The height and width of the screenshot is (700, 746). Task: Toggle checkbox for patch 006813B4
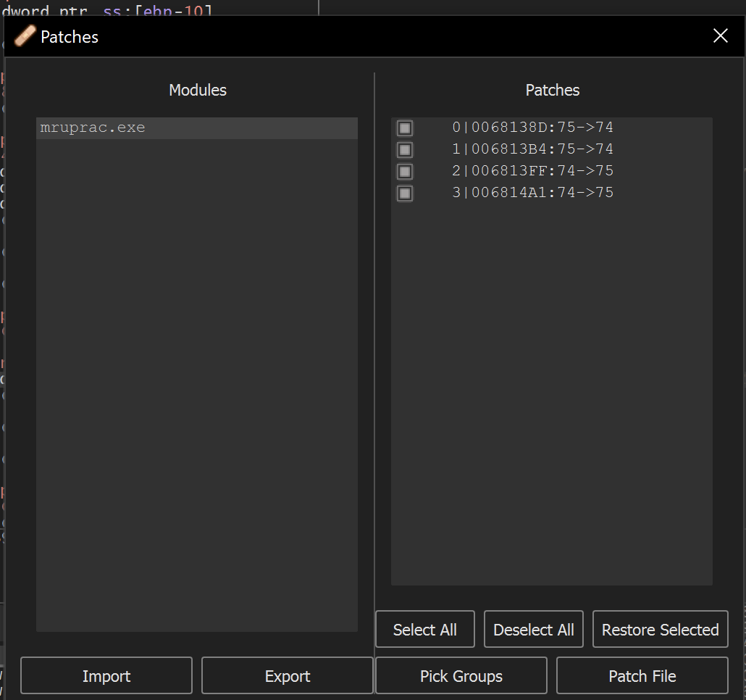click(405, 150)
